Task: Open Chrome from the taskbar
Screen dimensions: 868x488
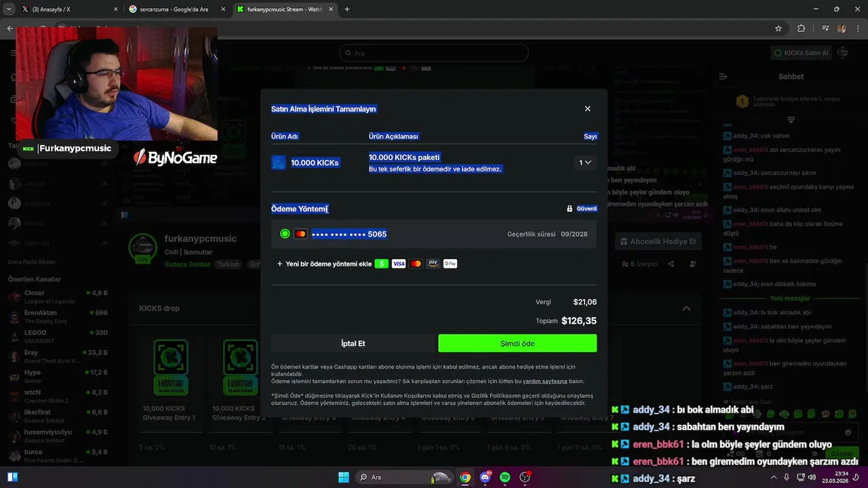Action: click(465, 477)
